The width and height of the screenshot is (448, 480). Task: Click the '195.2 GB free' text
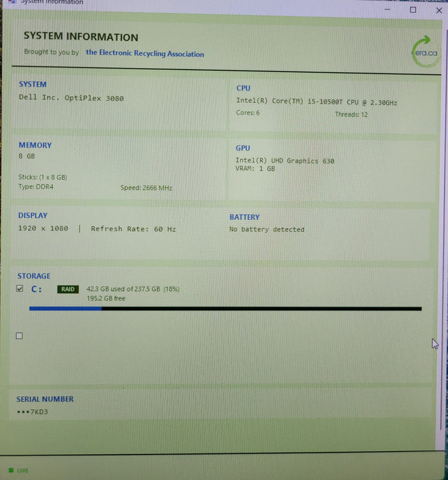[x=106, y=298]
